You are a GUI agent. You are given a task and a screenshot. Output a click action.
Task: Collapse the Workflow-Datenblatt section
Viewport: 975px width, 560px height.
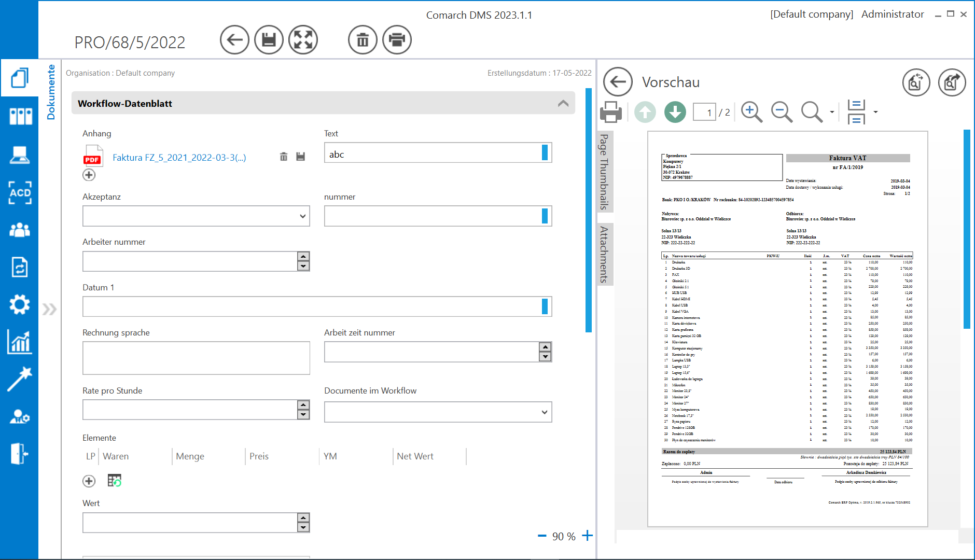[562, 103]
